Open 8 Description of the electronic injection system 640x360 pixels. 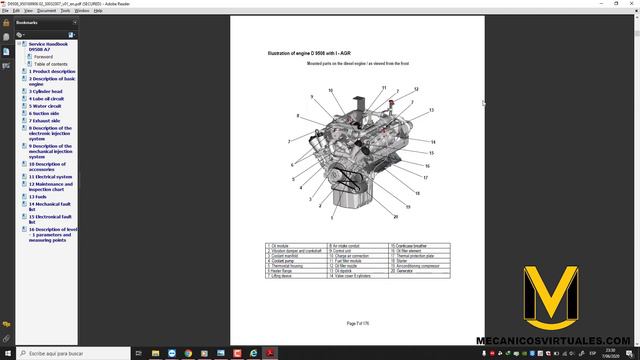tap(50, 133)
